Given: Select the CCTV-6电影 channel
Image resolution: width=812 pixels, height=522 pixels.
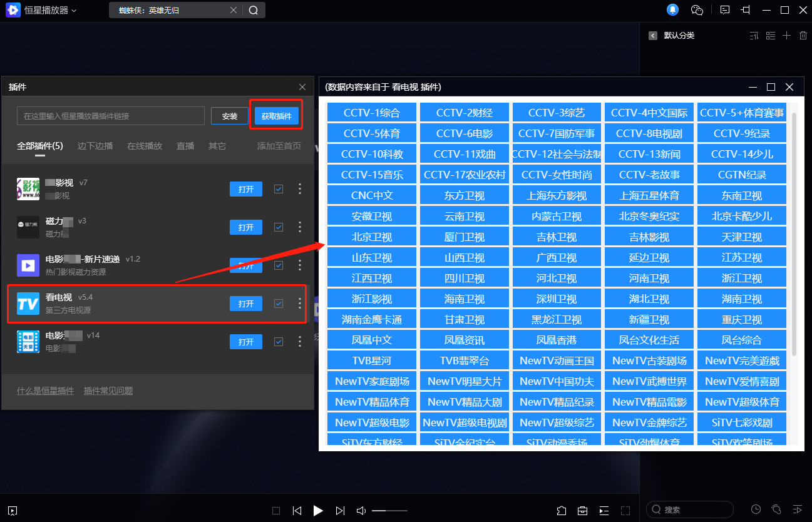Looking at the screenshot, I should (x=465, y=133).
